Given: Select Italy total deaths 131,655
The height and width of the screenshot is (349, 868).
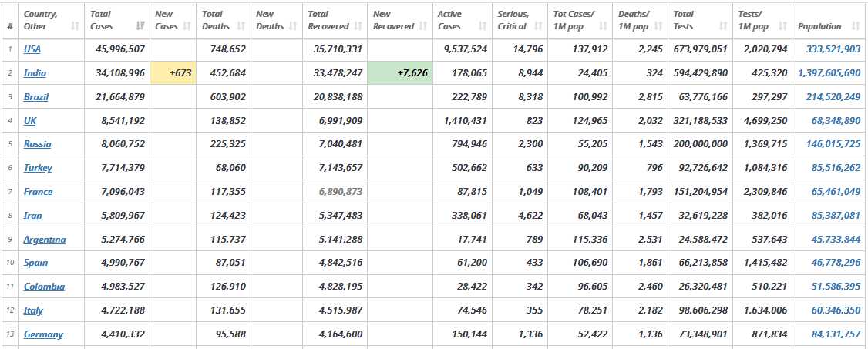Looking at the screenshot, I should [x=228, y=310].
